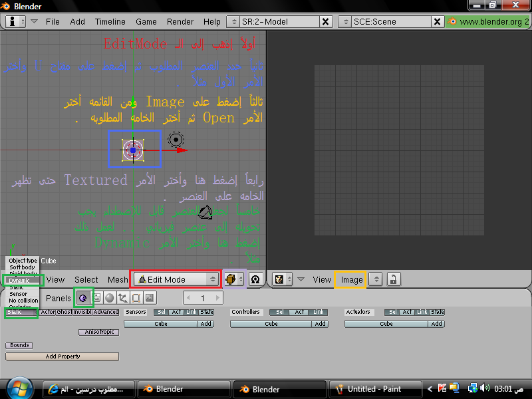Click Add in the Sensors column
The image size is (532, 399).
click(205, 324)
